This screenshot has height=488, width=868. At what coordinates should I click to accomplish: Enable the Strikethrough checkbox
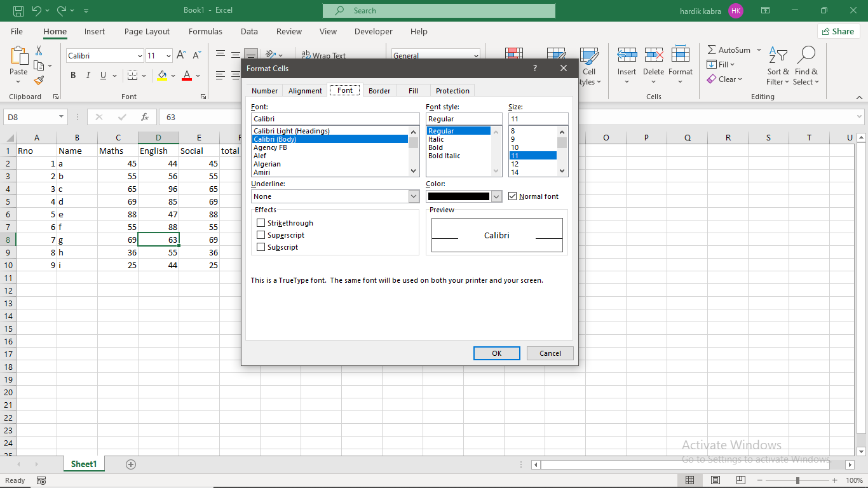[261, 223]
